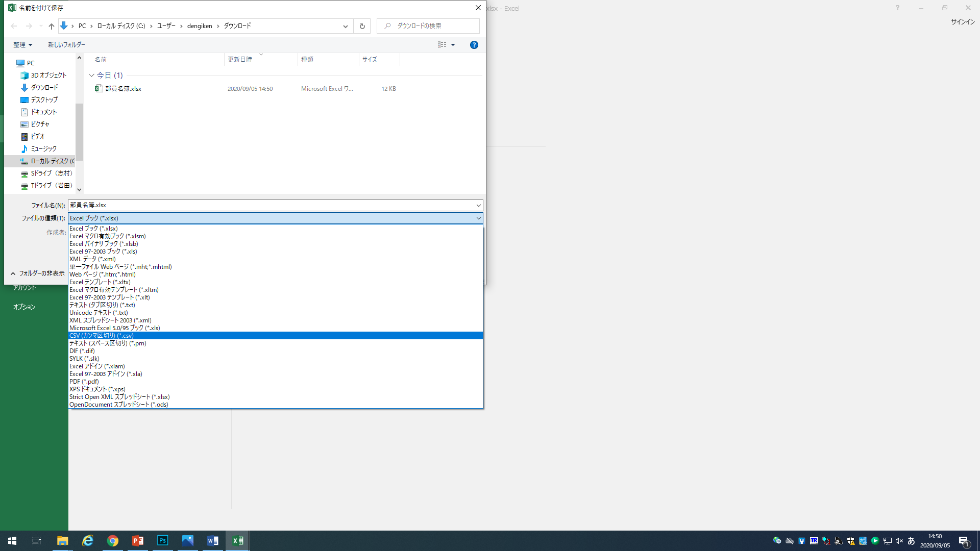
Task: Expand the address bar history dropdown
Action: (x=346, y=26)
